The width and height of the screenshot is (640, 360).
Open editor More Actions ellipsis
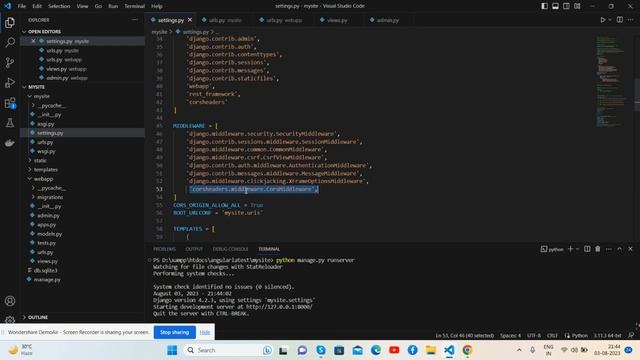[631, 20]
